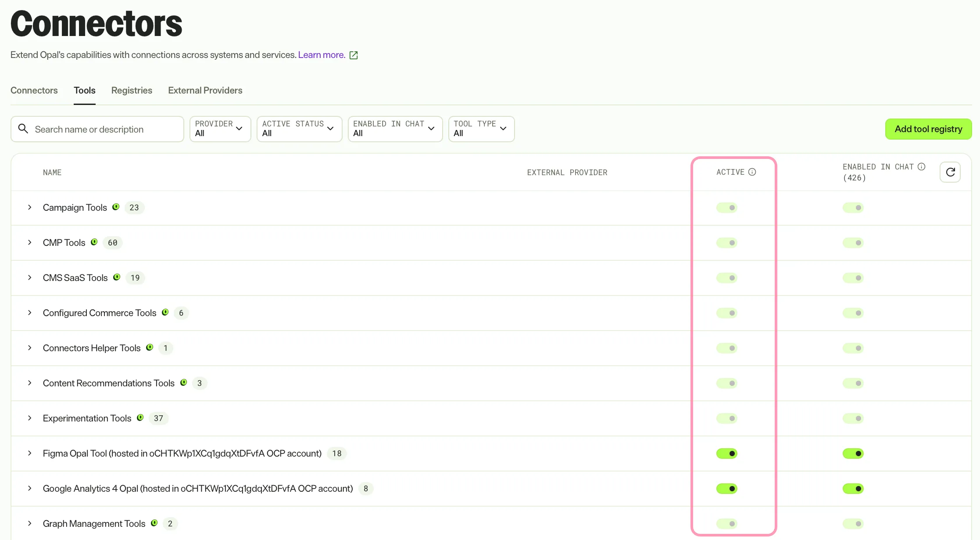Toggle Active switch for Connectors Helper Tools

click(727, 348)
